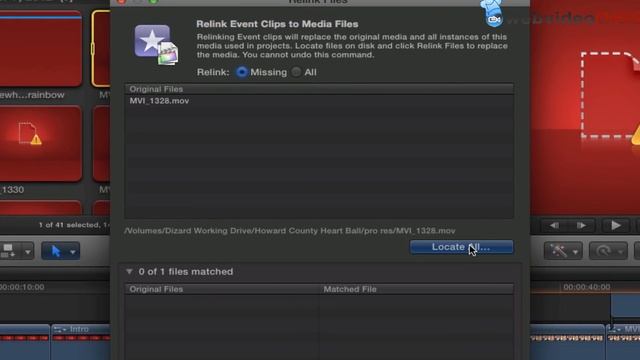The image size is (640, 360).
Task: Select MVI_1328.mov in Original Files list
Action: coord(159,101)
